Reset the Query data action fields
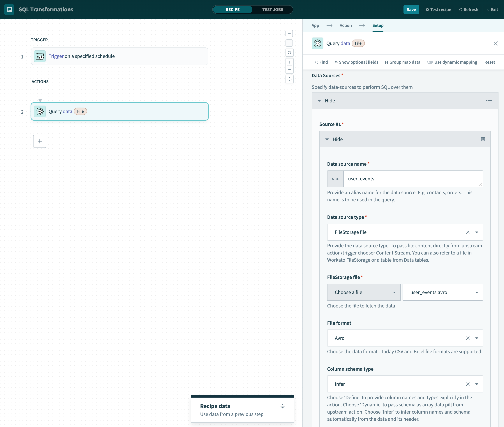Viewport: 504px width, 427px height. click(490, 62)
